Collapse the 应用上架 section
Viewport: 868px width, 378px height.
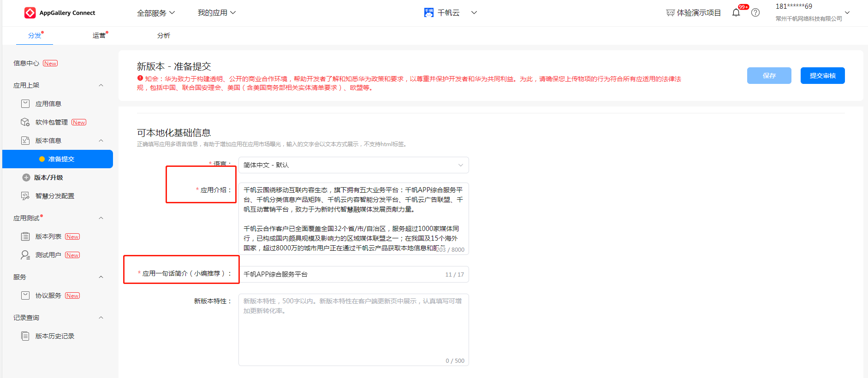point(101,85)
